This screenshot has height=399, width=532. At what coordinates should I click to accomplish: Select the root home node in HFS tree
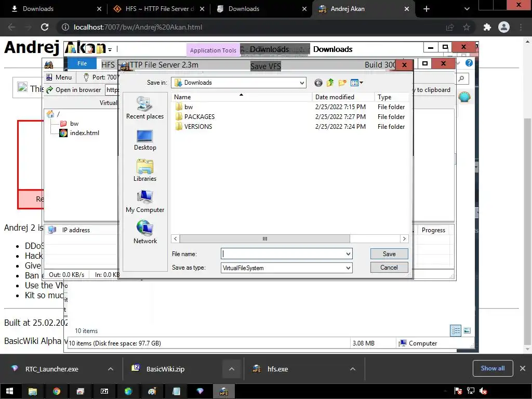pyautogui.click(x=50, y=114)
